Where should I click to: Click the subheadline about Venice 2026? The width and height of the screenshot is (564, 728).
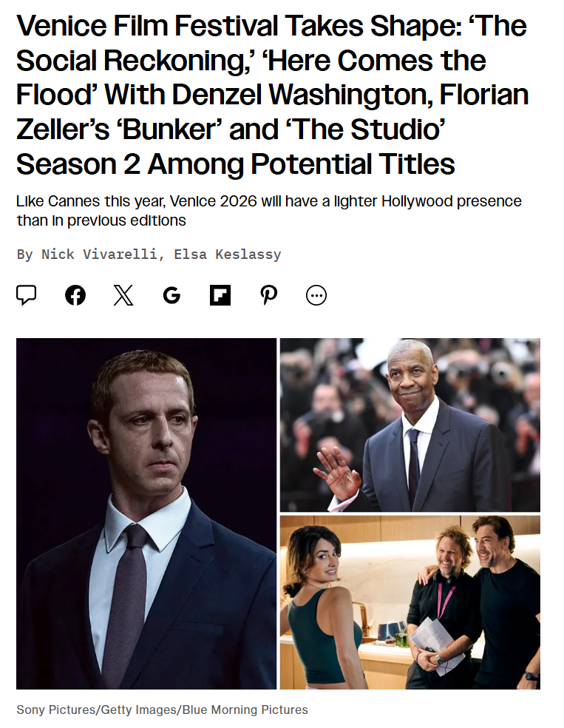click(269, 211)
